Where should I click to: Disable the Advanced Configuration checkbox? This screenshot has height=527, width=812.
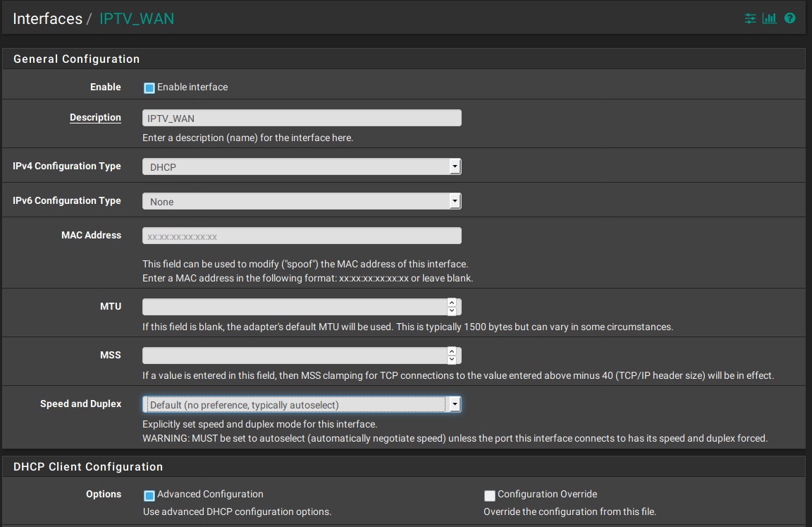pos(149,495)
